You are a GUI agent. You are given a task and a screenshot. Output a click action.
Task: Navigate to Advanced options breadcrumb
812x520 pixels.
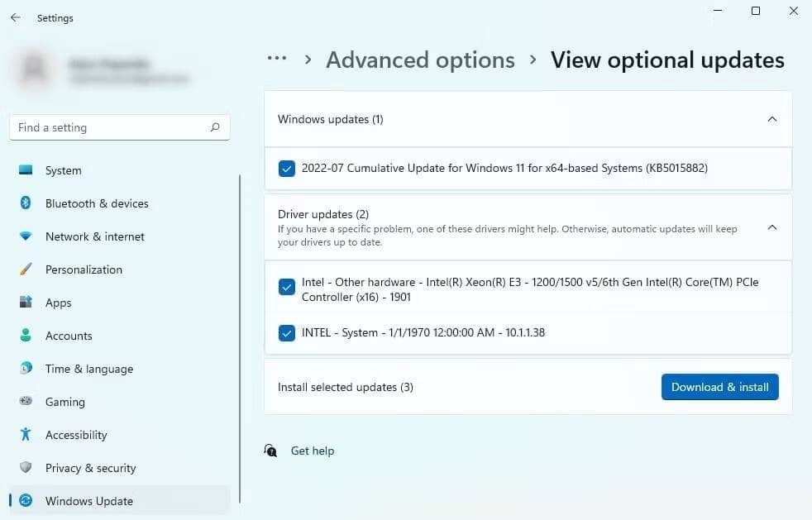pos(420,60)
